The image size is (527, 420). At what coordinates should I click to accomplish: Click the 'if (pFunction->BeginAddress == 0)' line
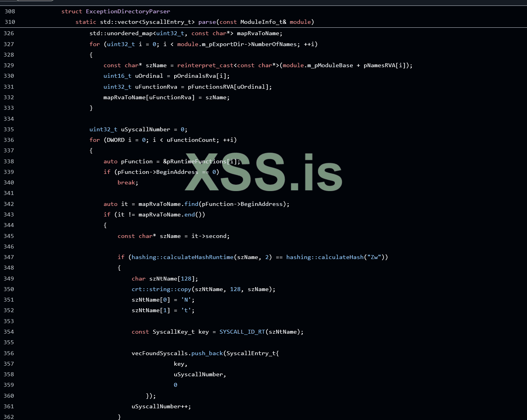pyautogui.click(x=161, y=172)
